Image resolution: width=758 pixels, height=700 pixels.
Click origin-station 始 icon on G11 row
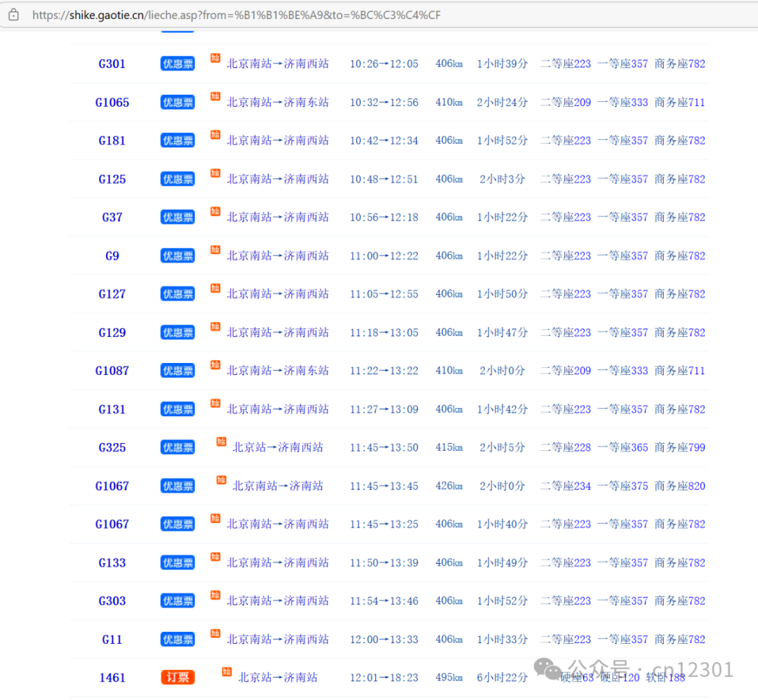pyautogui.click(x=215, y=634)
